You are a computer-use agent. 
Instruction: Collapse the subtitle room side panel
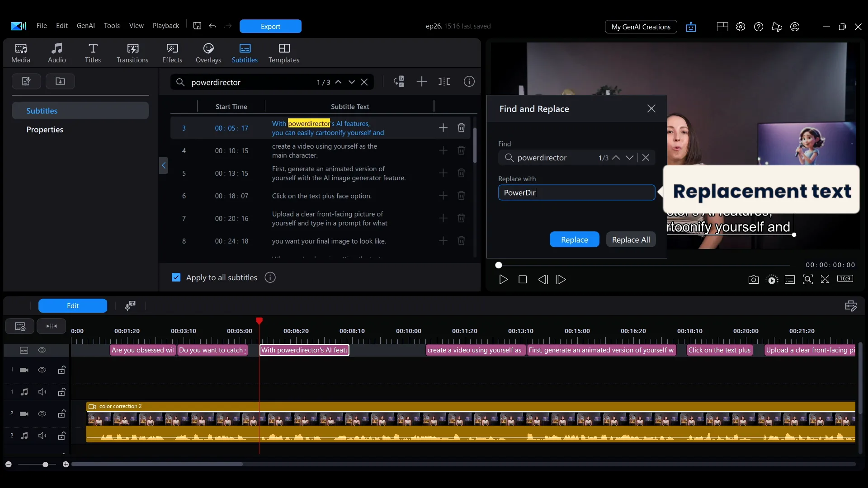click(164, 165)
